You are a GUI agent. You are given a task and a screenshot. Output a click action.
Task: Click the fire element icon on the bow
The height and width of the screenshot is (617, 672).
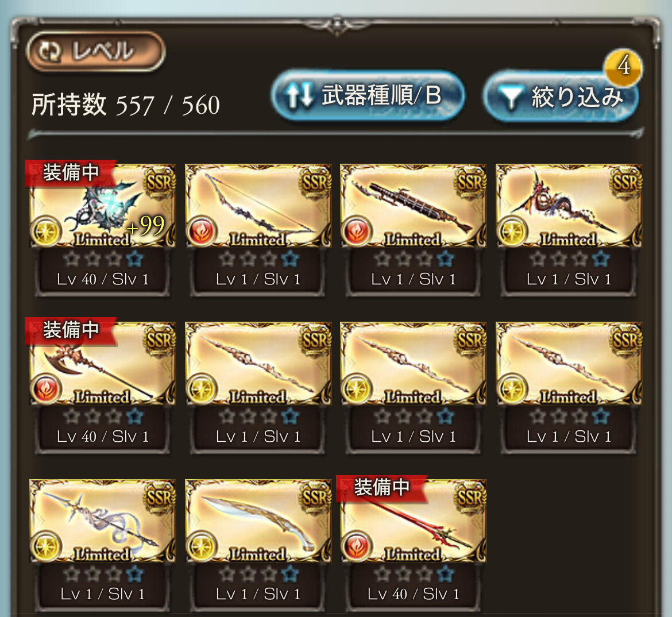click(x=202, y=231)
